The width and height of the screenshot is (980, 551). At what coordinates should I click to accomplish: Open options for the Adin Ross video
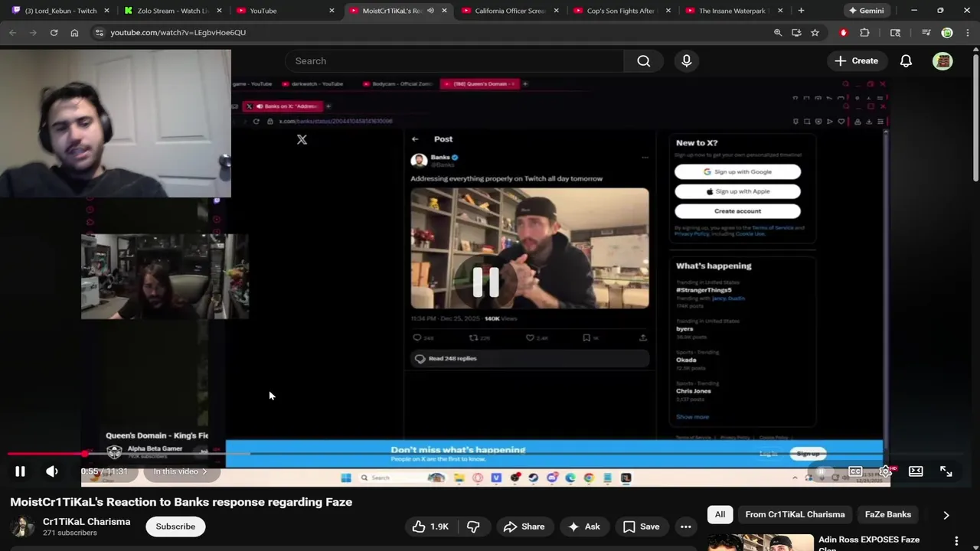pos(956,541)
